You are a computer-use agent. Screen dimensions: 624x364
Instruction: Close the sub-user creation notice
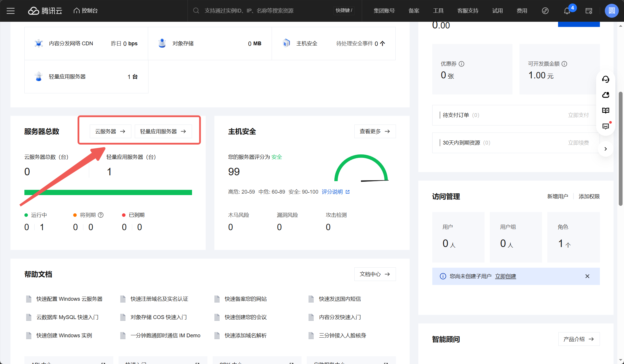(587, 276)
